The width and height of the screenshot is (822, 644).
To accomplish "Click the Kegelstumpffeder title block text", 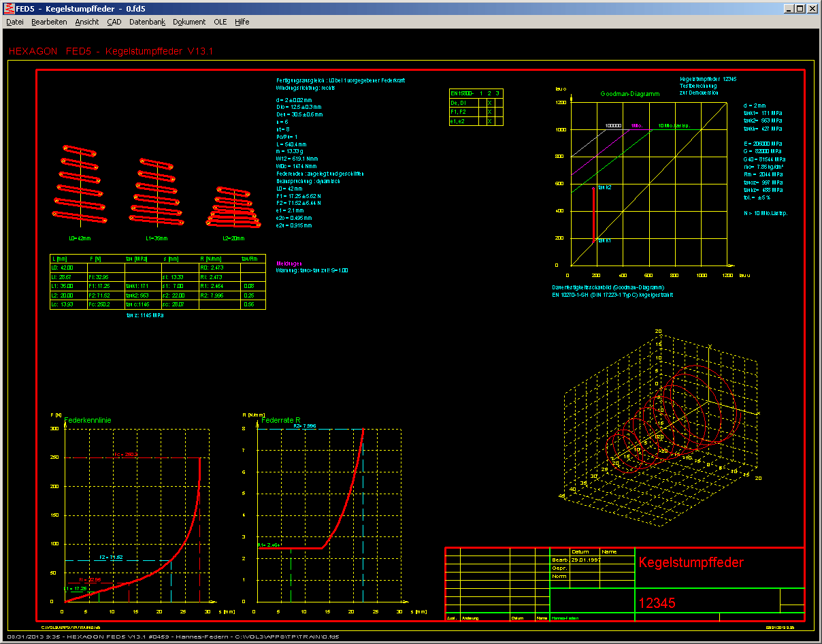I will pos(691,563).
